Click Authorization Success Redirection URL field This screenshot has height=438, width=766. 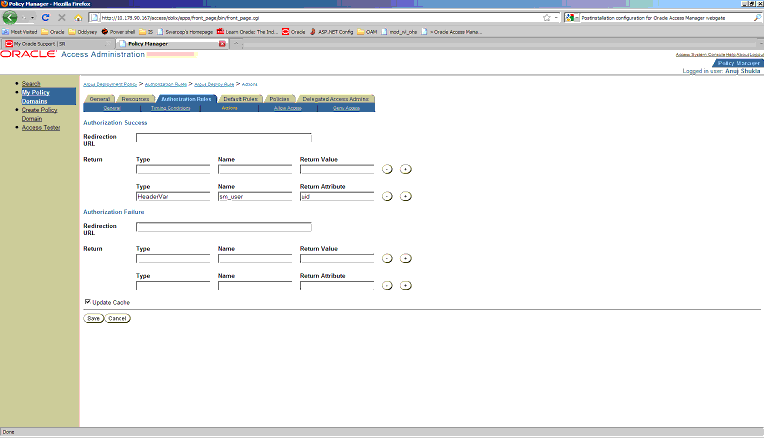tap(224, 138)
